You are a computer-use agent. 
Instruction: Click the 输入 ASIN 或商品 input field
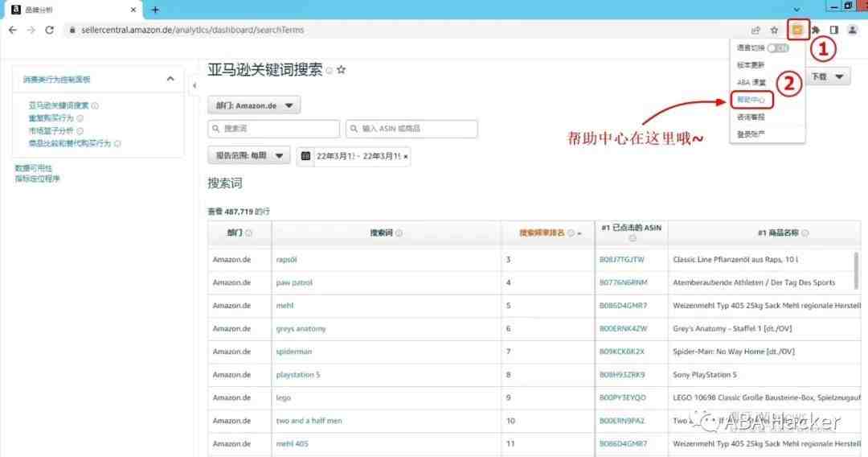[x=411, y=129]
